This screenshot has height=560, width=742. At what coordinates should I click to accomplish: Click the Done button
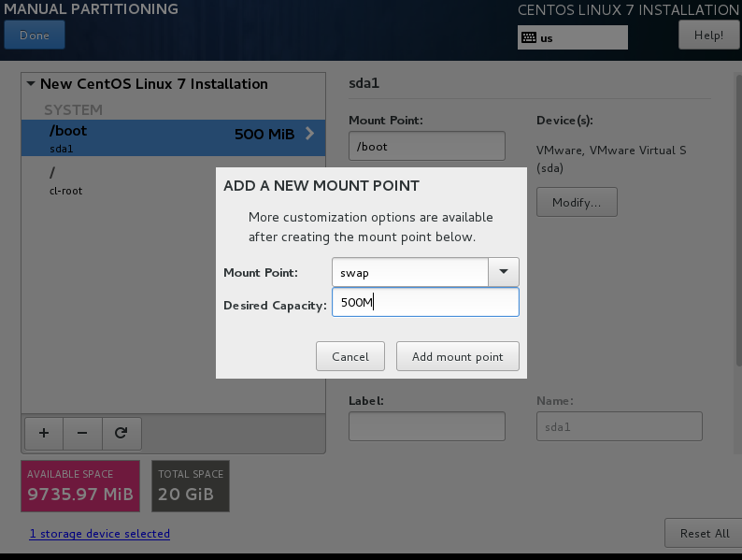point(35,35)
